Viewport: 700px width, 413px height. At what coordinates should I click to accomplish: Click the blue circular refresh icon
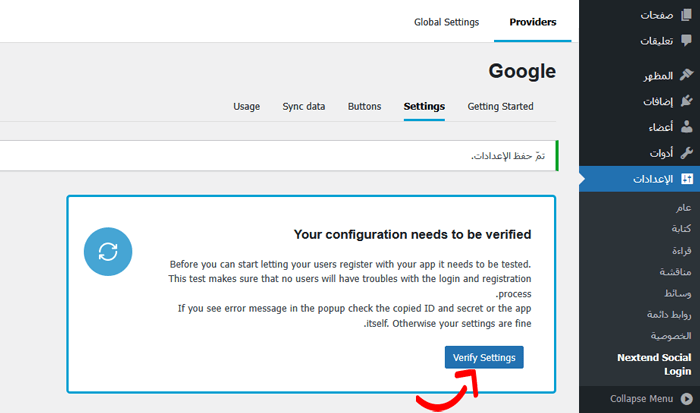[108, 252]
